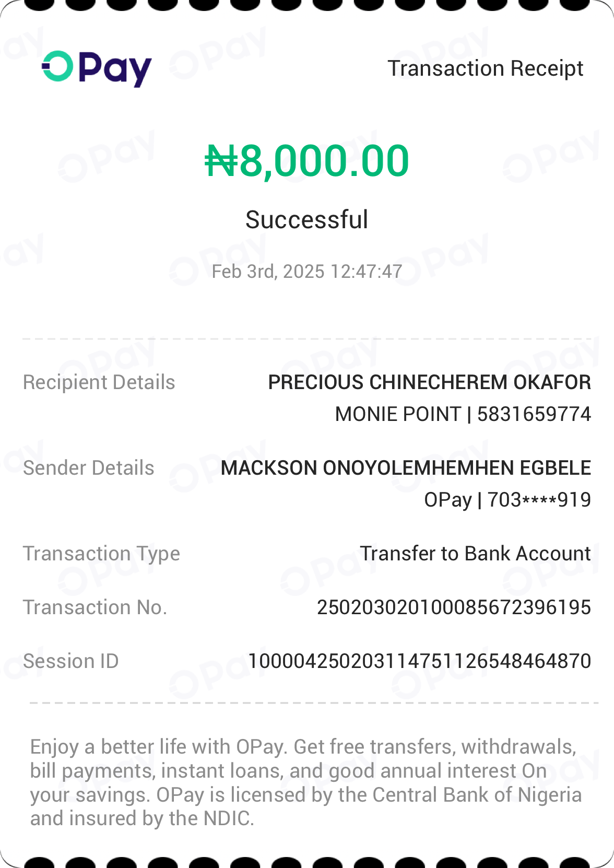
Task: Click the Transaction No. label
Action: (x=95, y=607)
